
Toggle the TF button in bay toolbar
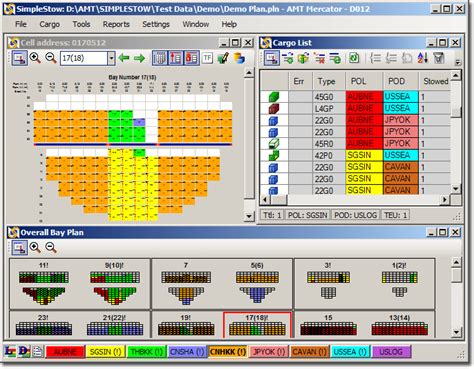207,58
